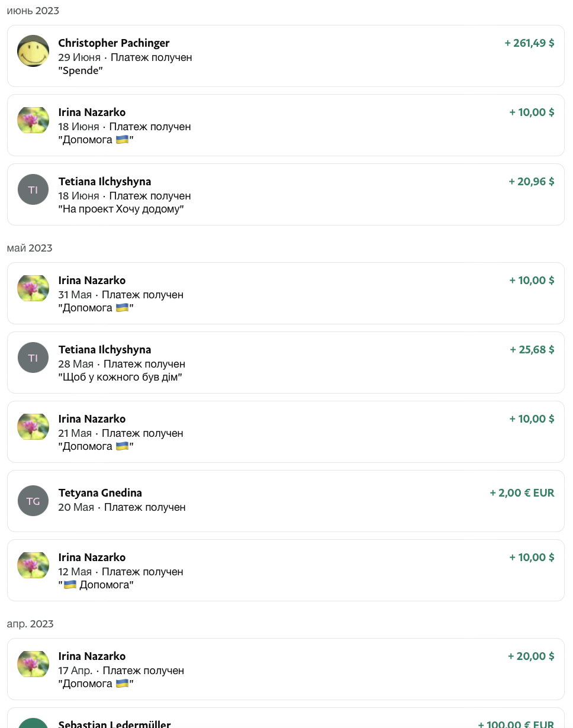Select the + 2,00 € EUR amount

522,493
